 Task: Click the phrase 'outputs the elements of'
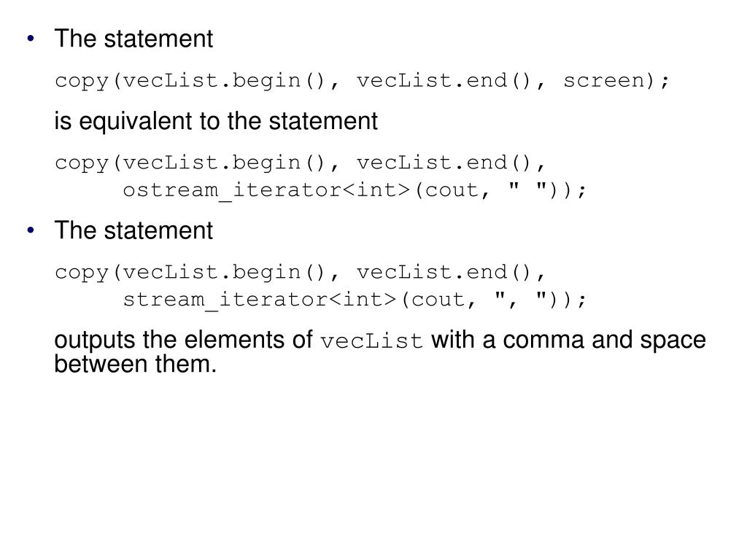tap(184, 341)
